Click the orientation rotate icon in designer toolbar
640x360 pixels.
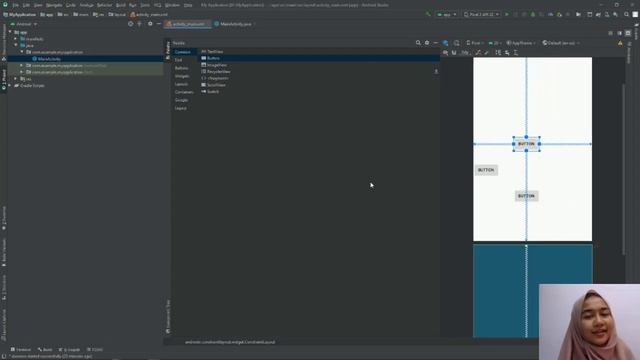click(456, 43)
